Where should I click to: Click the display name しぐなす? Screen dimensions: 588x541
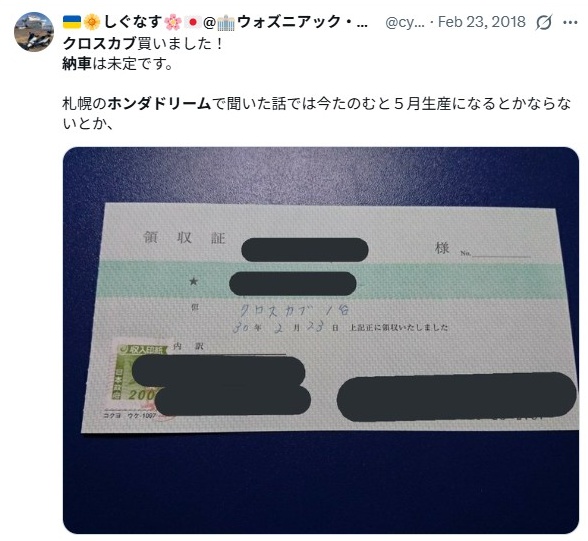coord(132,22)
